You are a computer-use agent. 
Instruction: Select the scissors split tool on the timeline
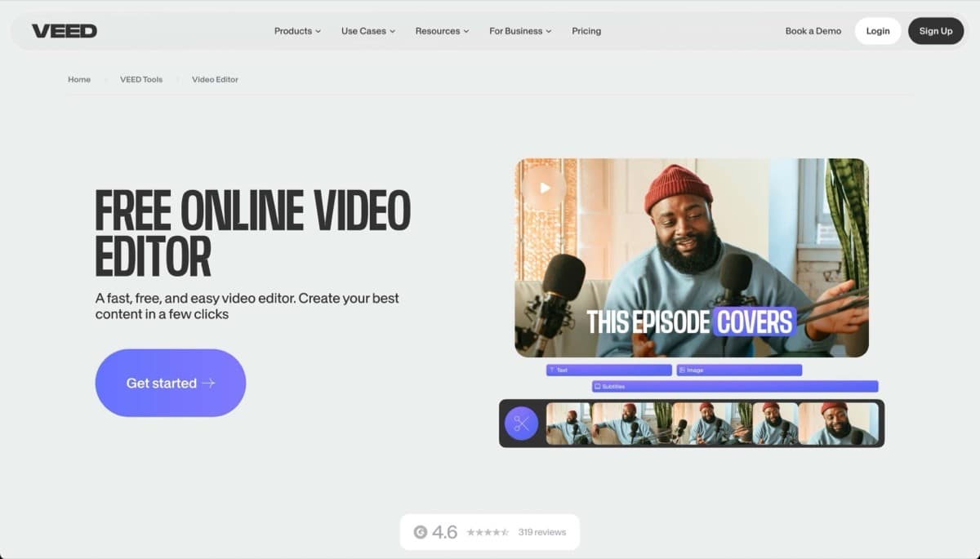click(522, 424)
